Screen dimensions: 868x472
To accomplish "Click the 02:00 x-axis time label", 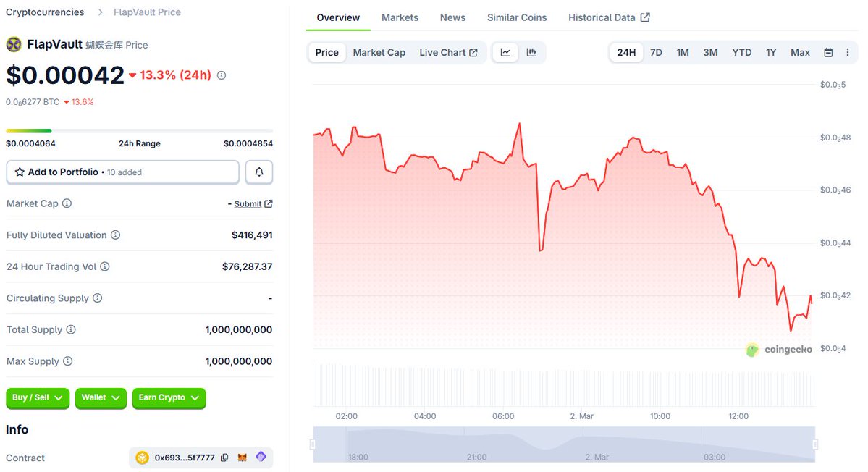I will [x=347, y=416].
